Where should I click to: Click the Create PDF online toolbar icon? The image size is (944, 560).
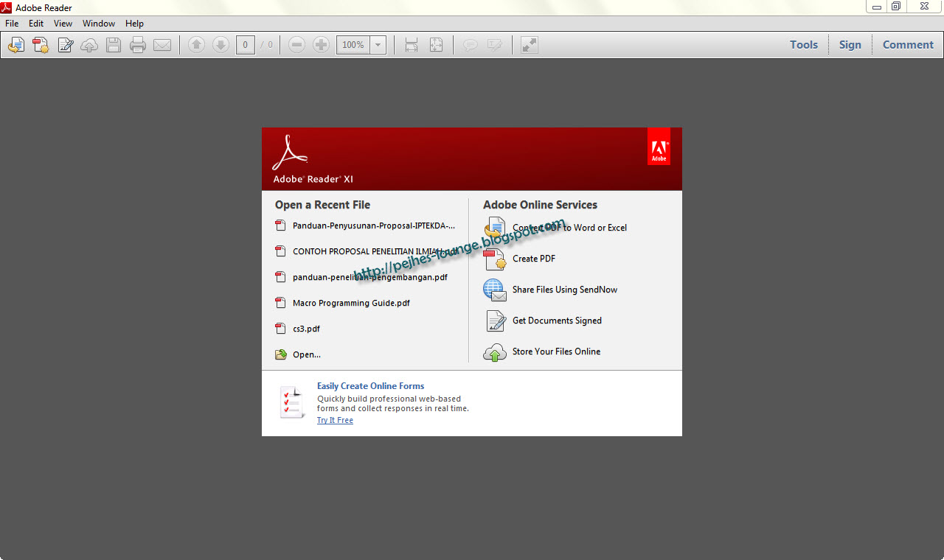coord(41,45)
